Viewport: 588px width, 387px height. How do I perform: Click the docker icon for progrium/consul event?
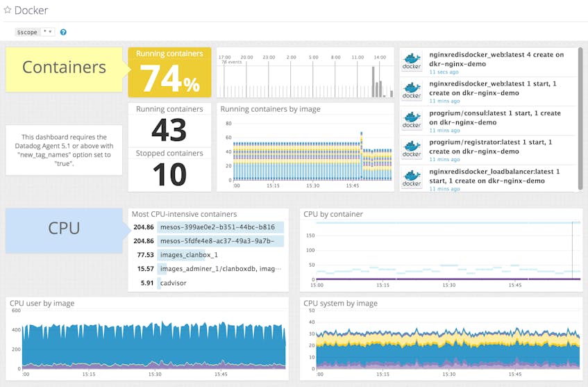[412, 120]
